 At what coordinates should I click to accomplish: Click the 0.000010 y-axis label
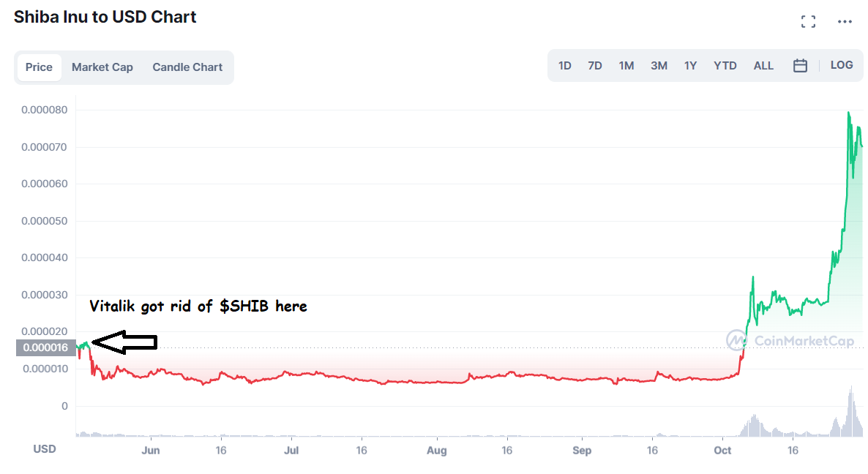coord(45,369)
